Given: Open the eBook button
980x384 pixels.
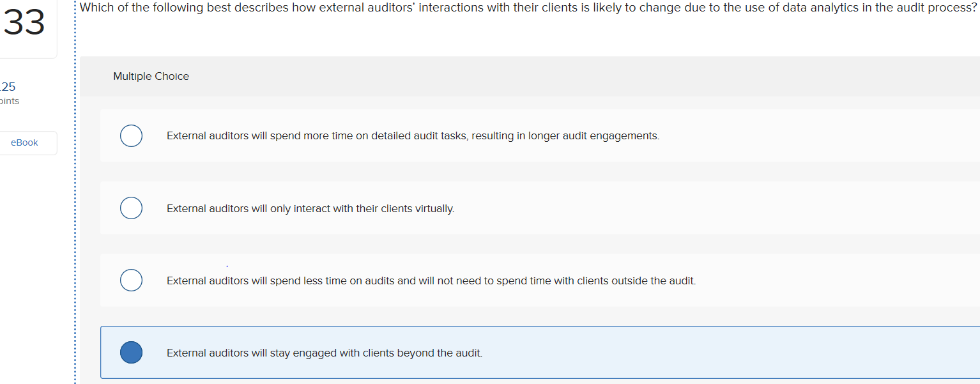Looking at the screenshot, I should point(24,142).
